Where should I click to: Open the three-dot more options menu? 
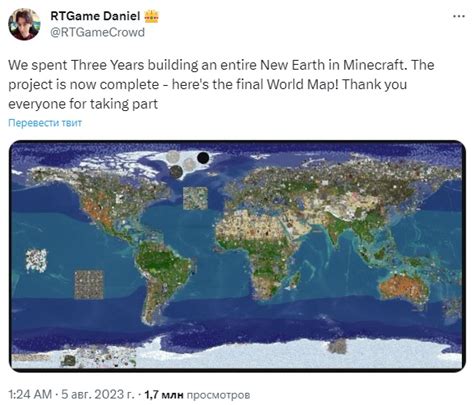[459, 16]
